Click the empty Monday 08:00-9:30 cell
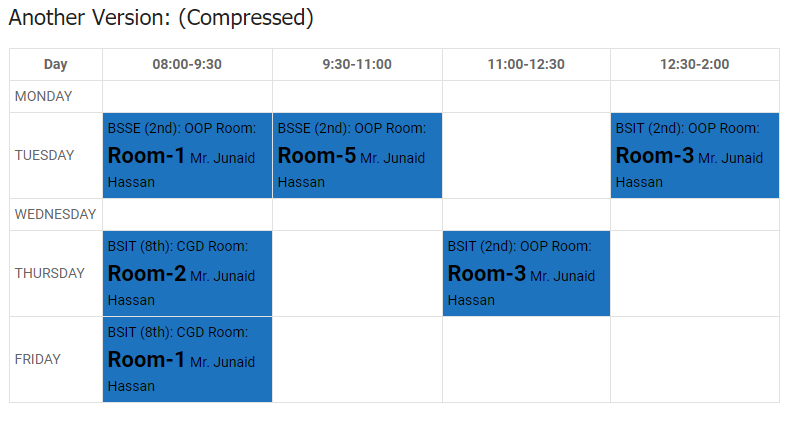Image resolution: width=789 pixels, height=421 pixels. [x=187, y=96]
